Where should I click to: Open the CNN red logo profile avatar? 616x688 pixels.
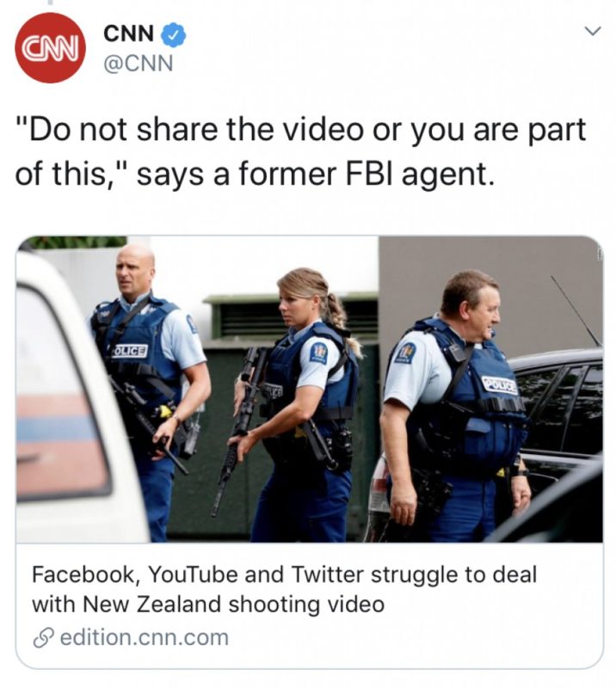(x=50, y=47)
